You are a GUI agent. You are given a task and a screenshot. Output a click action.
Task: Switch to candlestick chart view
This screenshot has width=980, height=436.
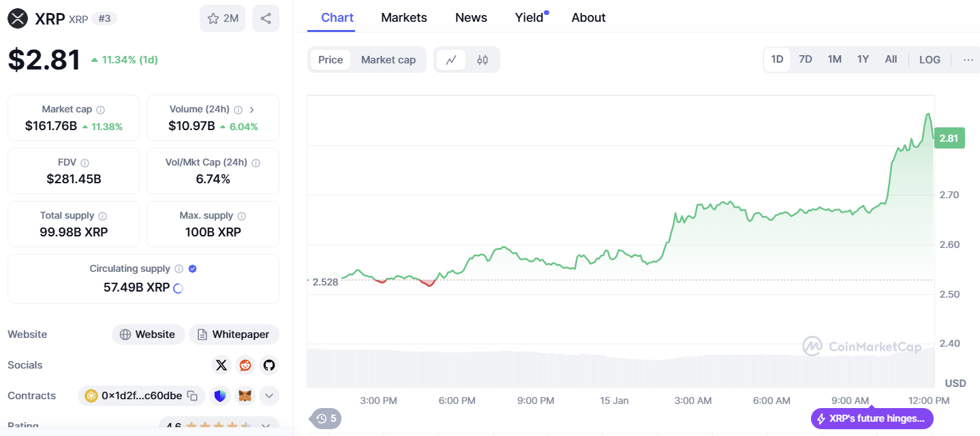pos(483,60)
